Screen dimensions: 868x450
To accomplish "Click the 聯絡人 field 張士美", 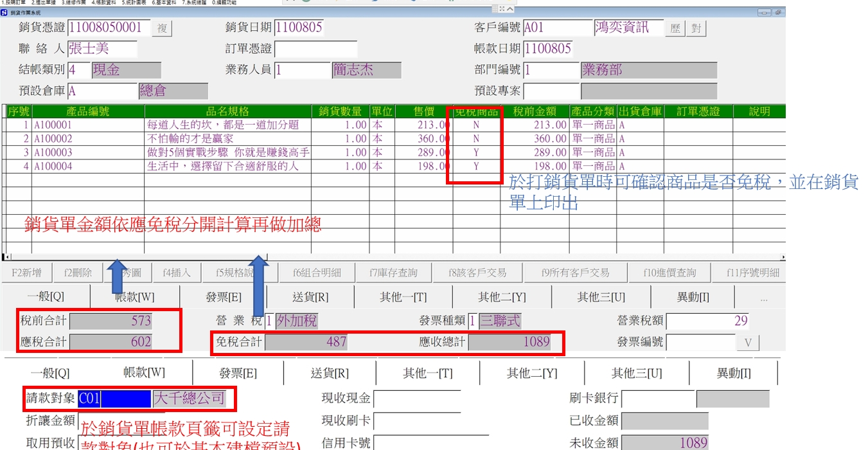I will point(102,49).
